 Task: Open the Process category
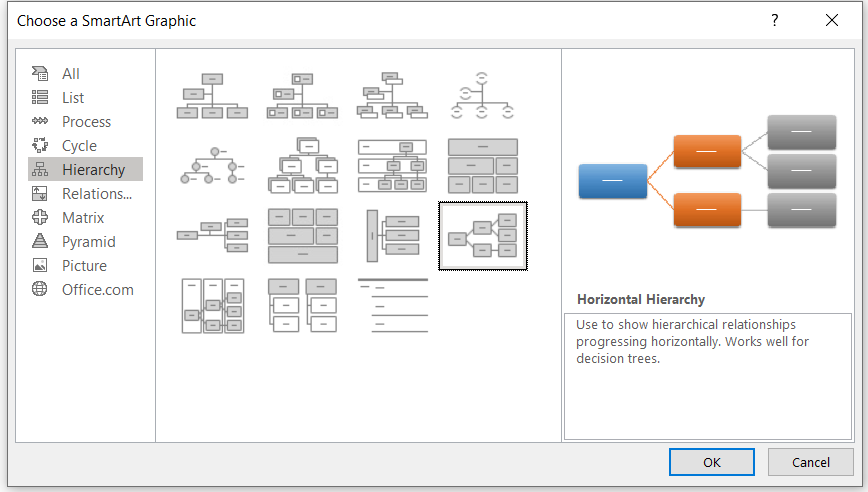coord(85,122)
